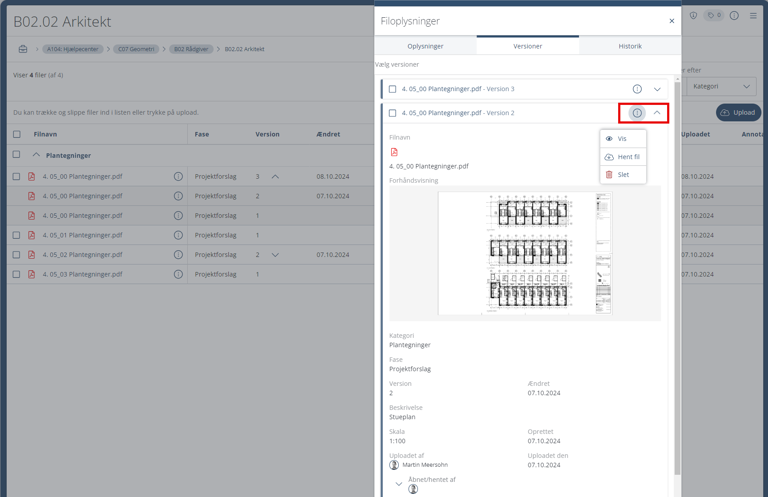This screenshot has width=768, height=497.
Task: Switch to the Oplysninger tab
Action: tap(425, 46)
